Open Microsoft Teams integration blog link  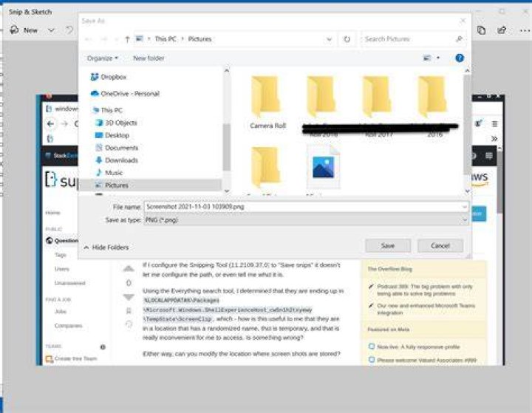(426, 309)
